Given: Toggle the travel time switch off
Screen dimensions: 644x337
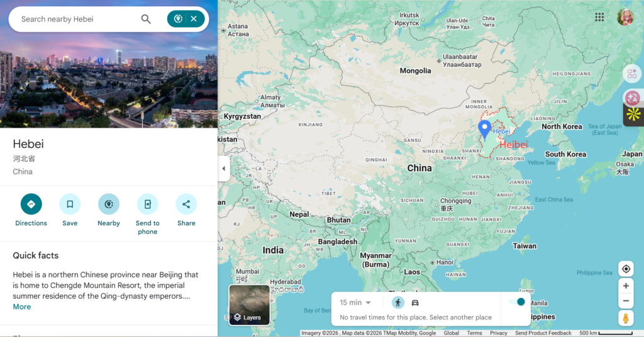Looking at the screenshot, I should pos(517,302).
